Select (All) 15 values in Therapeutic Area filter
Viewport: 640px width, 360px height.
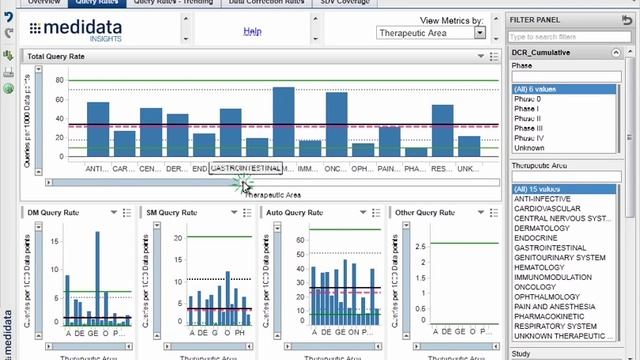point(564,189)
